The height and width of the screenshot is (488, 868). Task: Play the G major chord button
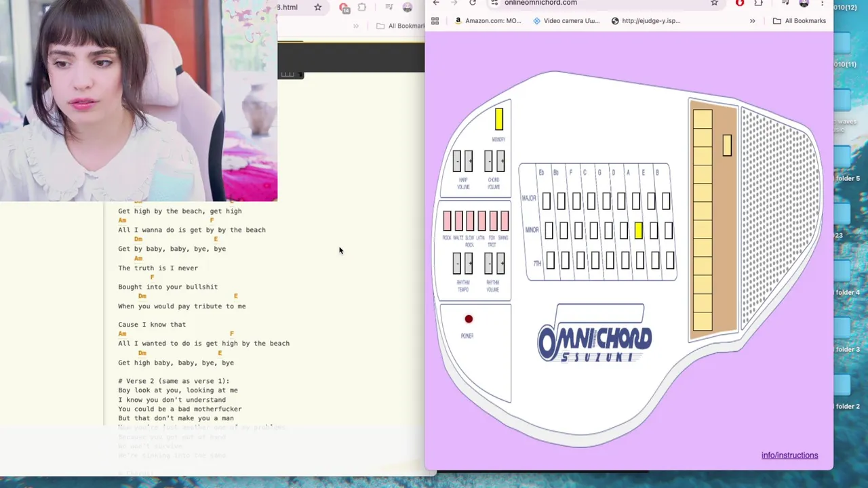606,201
